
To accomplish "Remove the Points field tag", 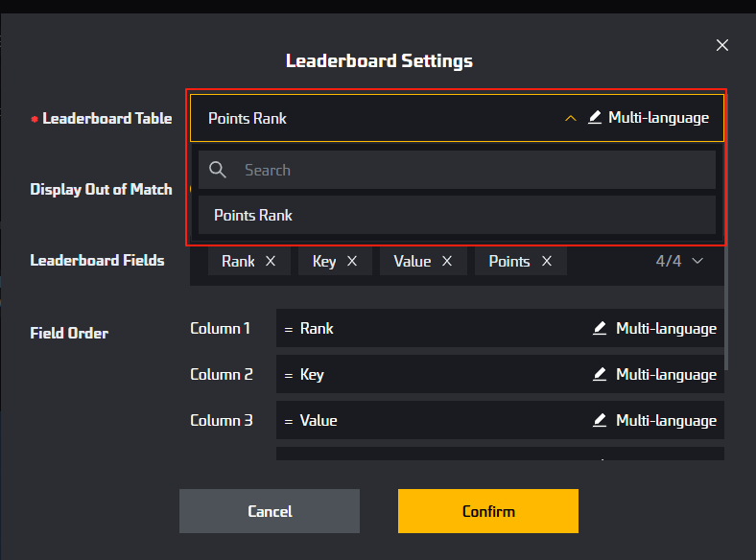I will 546,261.
